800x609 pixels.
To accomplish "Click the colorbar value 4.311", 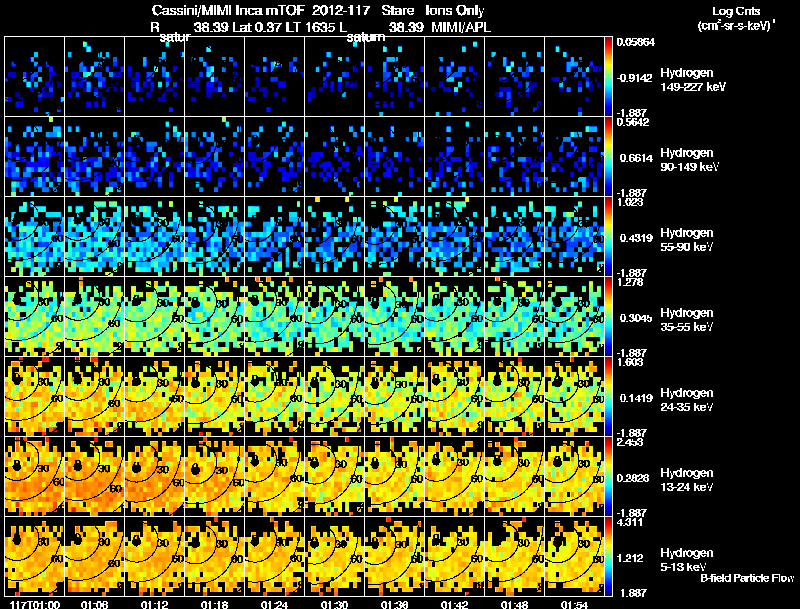I will point(630,522).
